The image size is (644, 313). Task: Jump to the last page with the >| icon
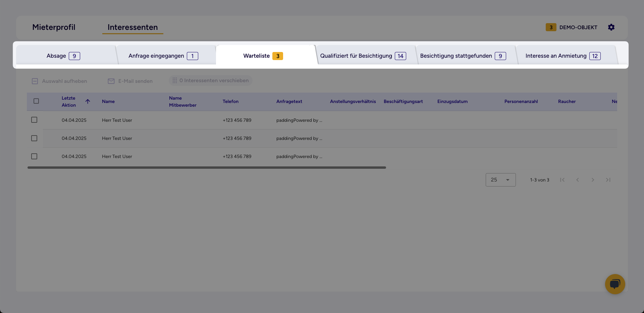pos(608,180)
